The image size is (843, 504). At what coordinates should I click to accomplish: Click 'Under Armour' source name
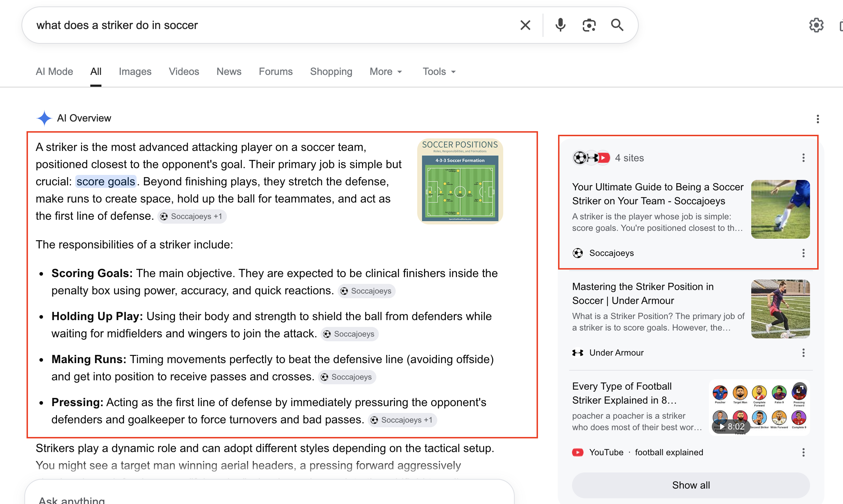(616, 353)
